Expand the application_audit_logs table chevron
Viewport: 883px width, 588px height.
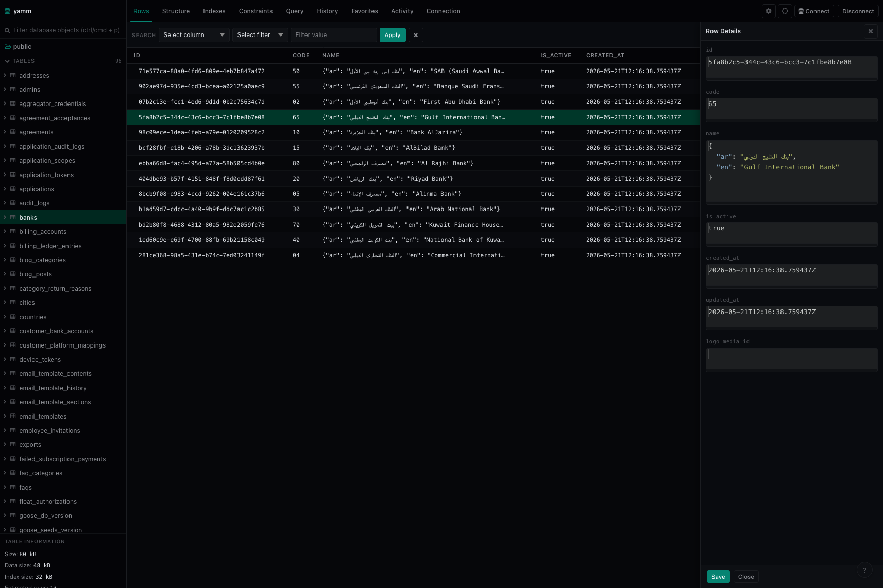pyautogui.click(x=5, y=146)
